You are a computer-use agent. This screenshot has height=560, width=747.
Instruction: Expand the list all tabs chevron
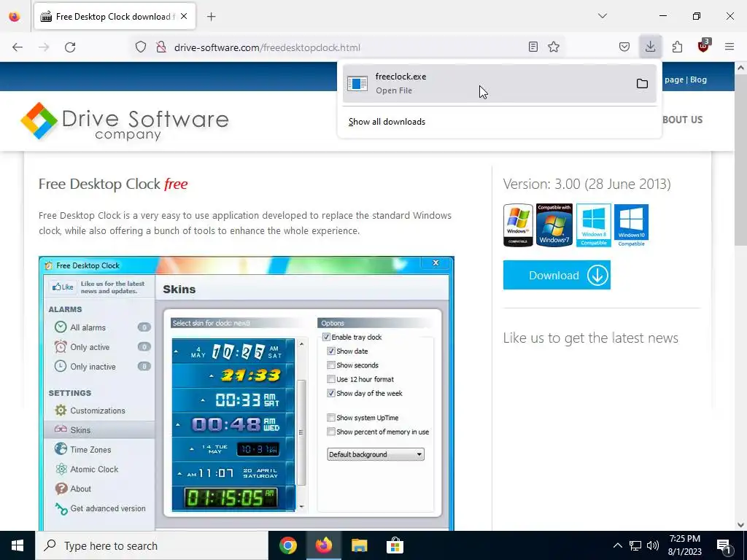[602, 16]
